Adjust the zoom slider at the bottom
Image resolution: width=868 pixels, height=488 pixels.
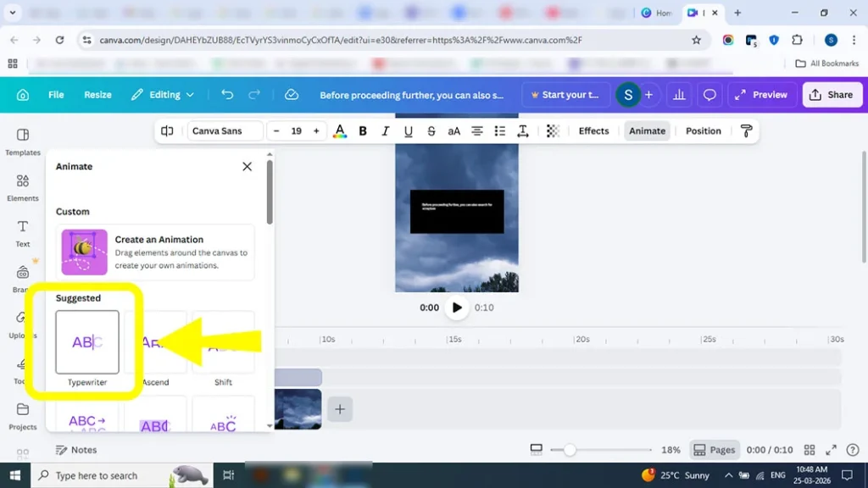pos(570,450)
